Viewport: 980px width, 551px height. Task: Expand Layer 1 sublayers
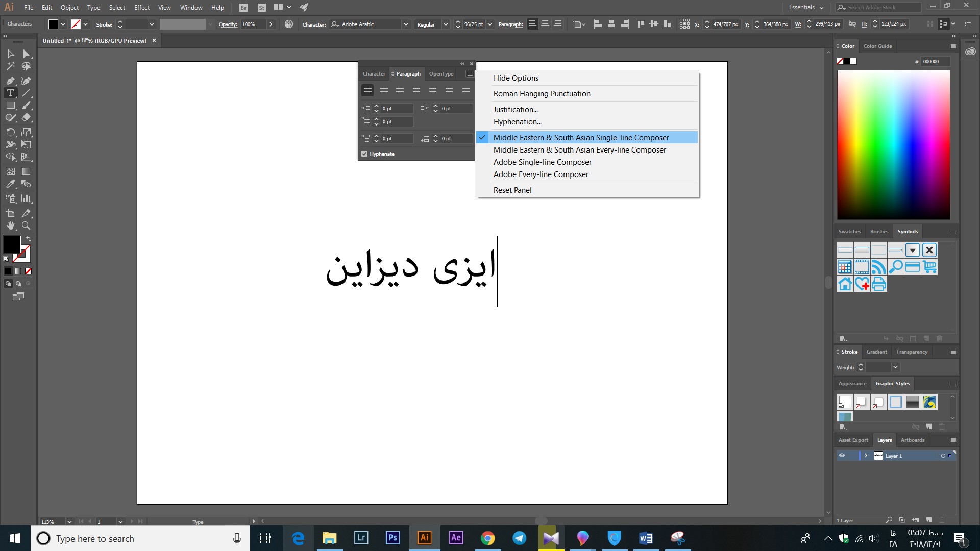(866, 456)
